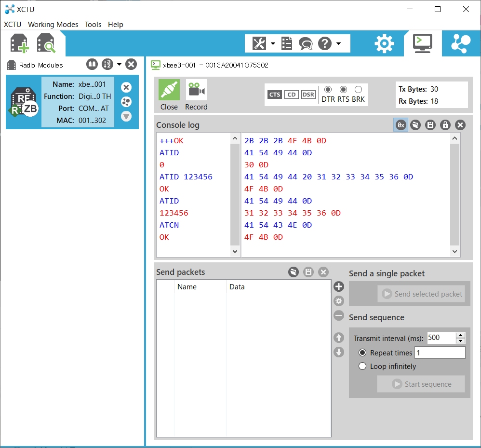Click the Name column header

pos(200,287)
